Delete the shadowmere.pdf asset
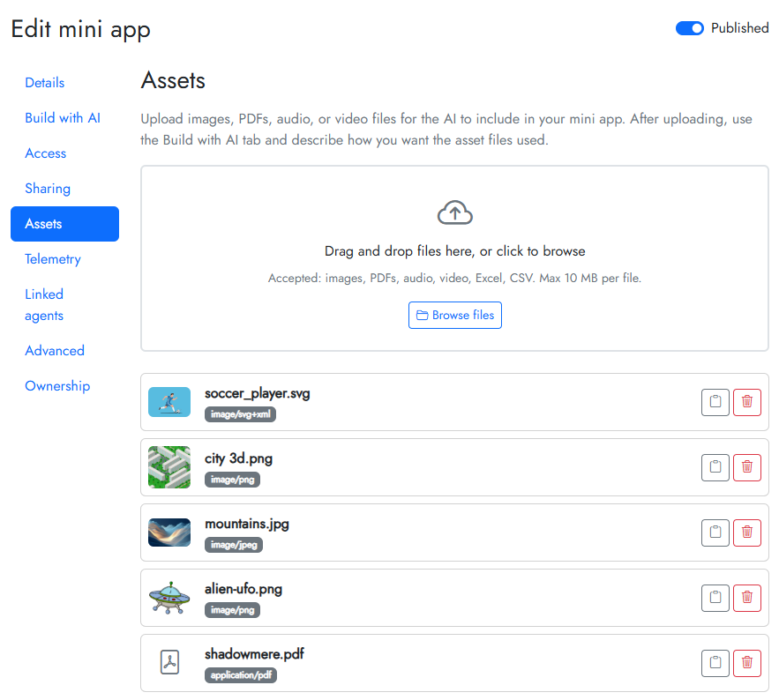The image size is (779, 700). [x=747, y=663]
